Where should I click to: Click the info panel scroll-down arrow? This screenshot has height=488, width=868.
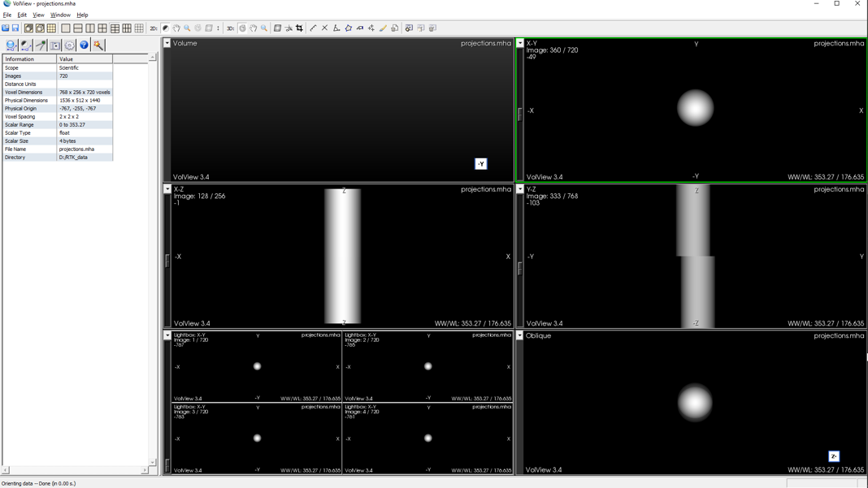pos(152,462)
